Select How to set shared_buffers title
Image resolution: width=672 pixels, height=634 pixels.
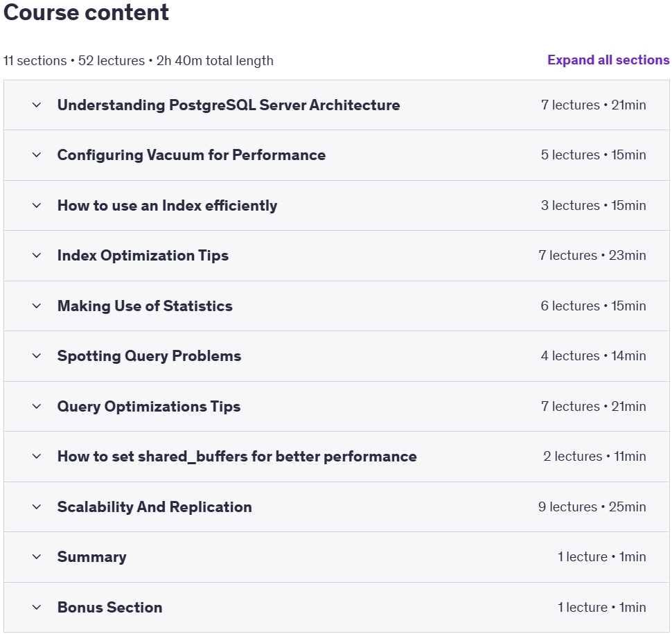[x=237, y=457]
